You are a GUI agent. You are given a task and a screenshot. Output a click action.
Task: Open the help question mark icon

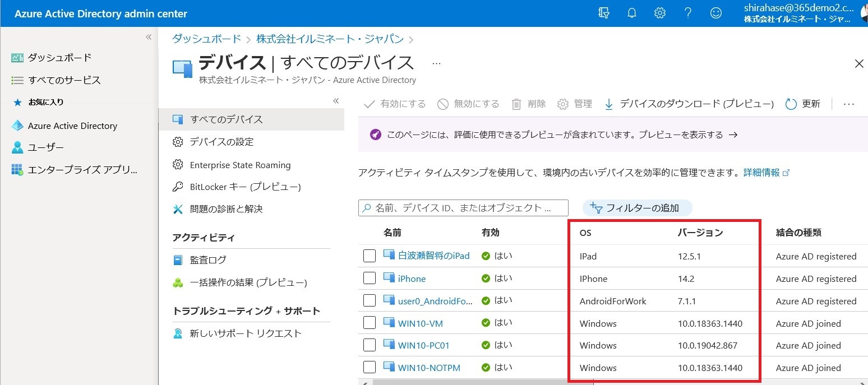click(688, 13)
